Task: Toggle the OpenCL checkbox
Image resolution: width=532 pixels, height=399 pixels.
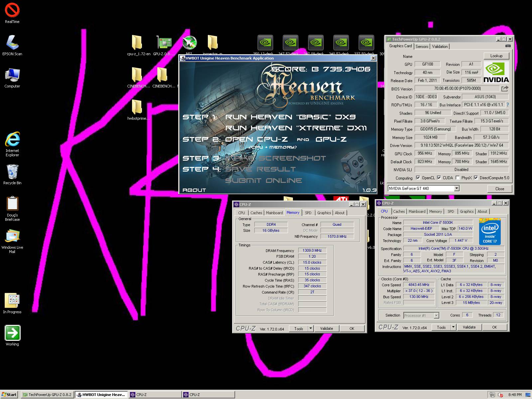Action: click(x=418, y=178)
